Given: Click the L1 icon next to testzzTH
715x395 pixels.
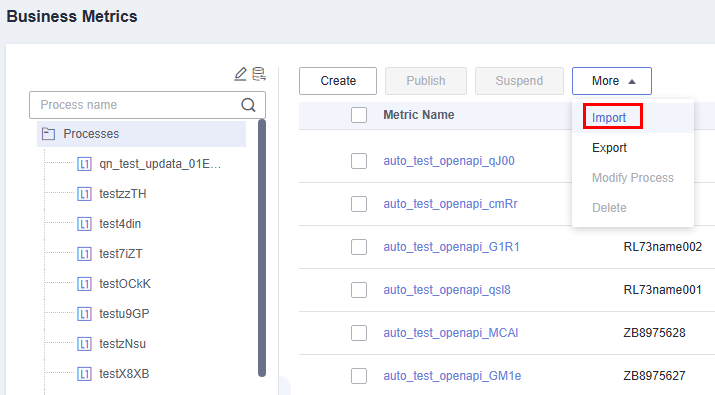Looking at the screenshot, I should pos(84,194).
